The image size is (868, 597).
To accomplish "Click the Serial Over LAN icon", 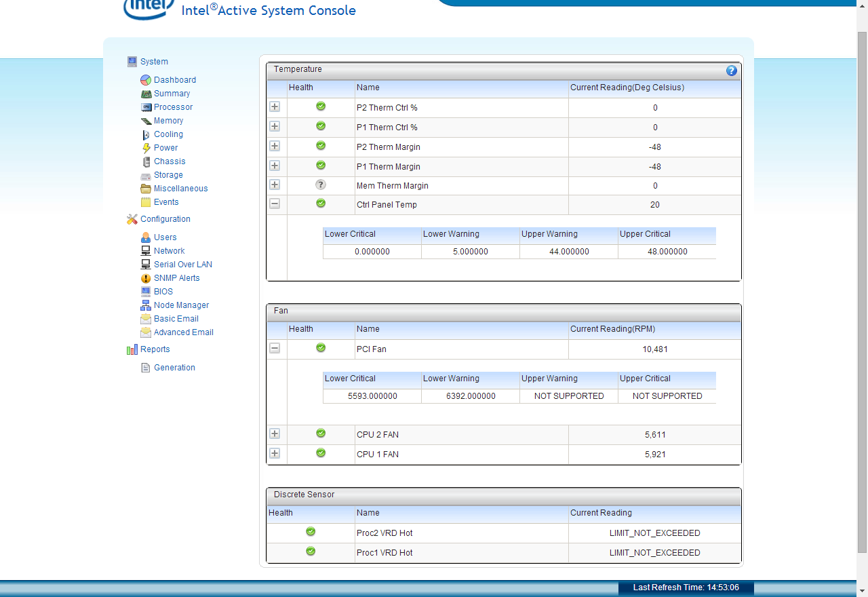I will pyautogui.click(x=146, y=265).
